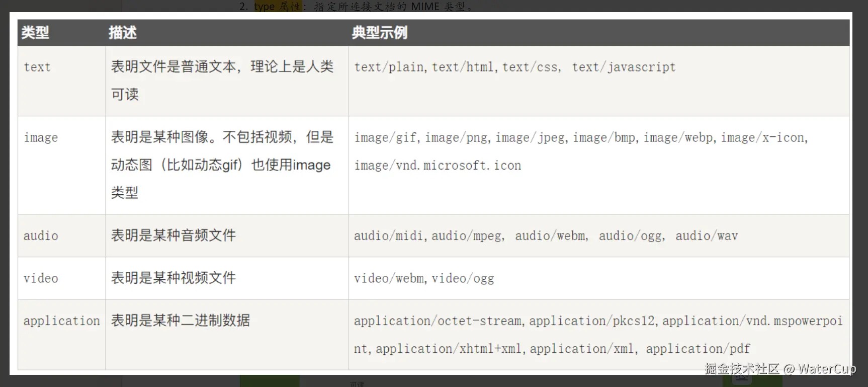The height and width of the screenshot is (387, 868).
Task: Click the video/webm examples cell
Action: tap(423, 278)
